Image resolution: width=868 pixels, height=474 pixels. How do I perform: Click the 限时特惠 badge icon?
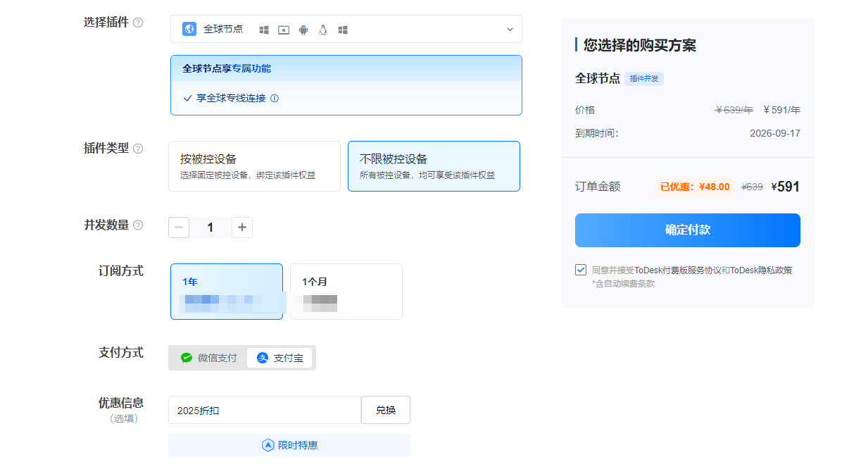pyautogui.click(x=268, y=445)
